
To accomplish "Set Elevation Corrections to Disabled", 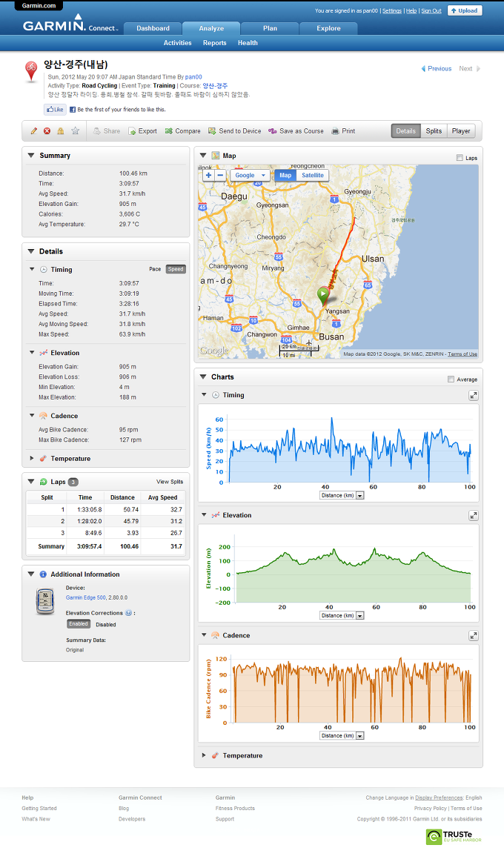I will click(106, 625).
